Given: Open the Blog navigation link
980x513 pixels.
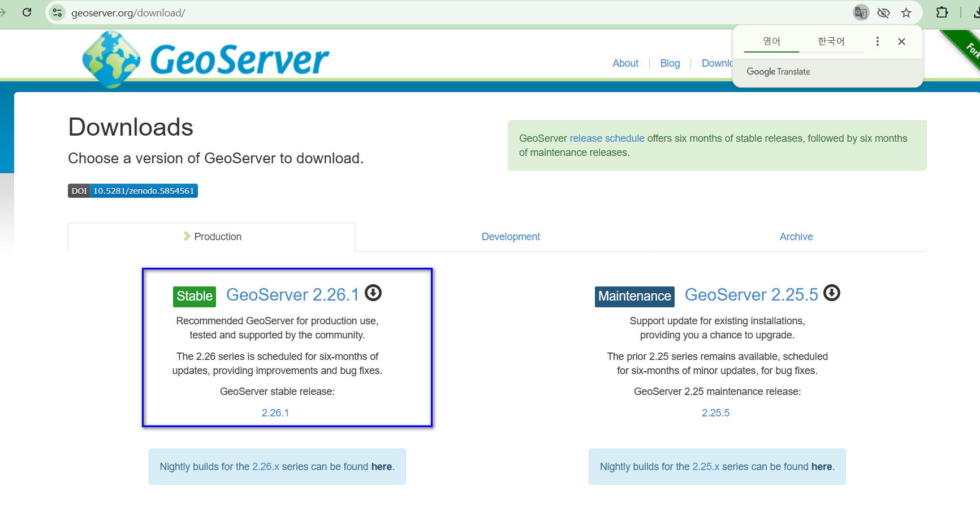Looking at the screenshot, I should [670, 63].
